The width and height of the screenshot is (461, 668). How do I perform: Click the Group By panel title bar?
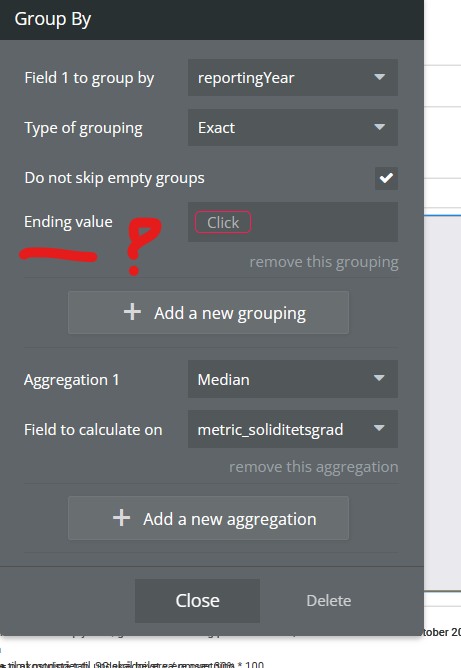[x=212, y=20]
